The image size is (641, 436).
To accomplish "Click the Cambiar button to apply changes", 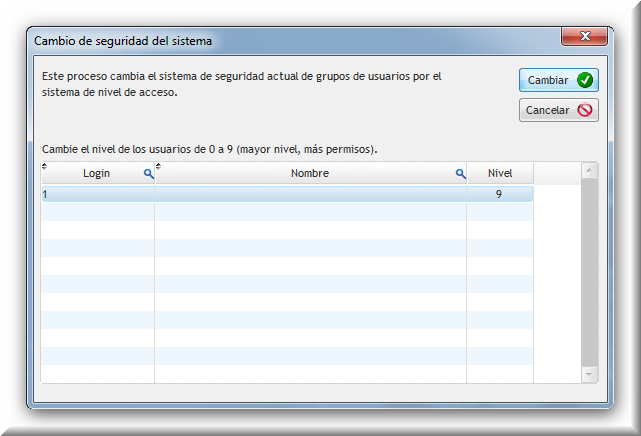I will [x=558, y=80].
